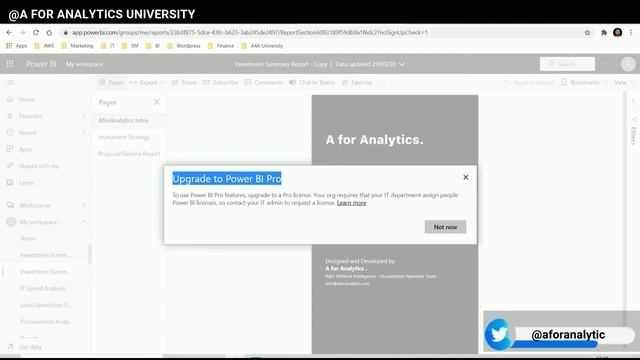Expand the Workspaces flyout arrow
Screen dimensions: 640x360
click(83, 205)
